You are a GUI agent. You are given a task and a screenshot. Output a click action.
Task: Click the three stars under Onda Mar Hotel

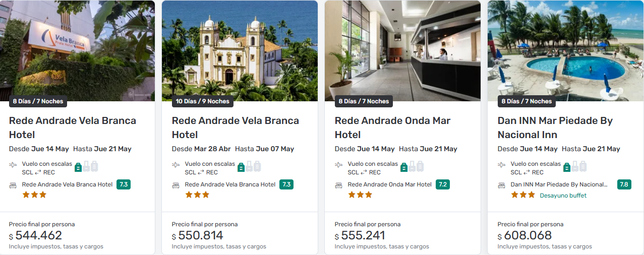pyautogui.click(x=360, y=195)
